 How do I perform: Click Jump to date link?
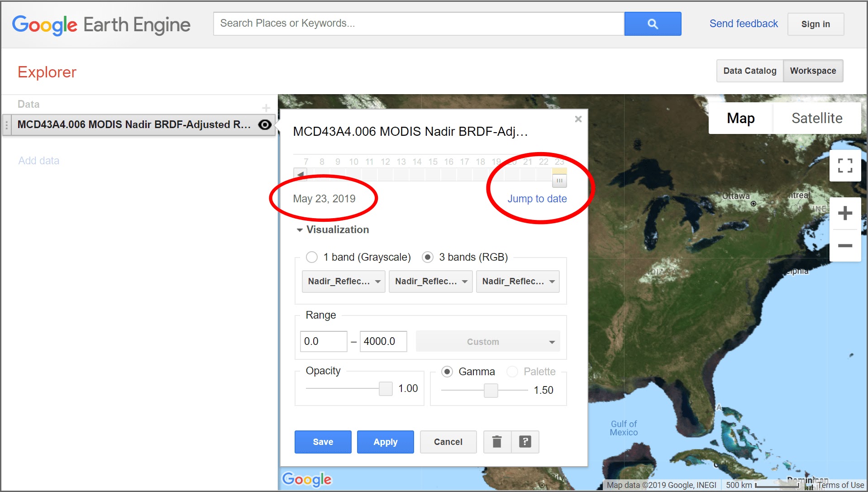(537, 199)
